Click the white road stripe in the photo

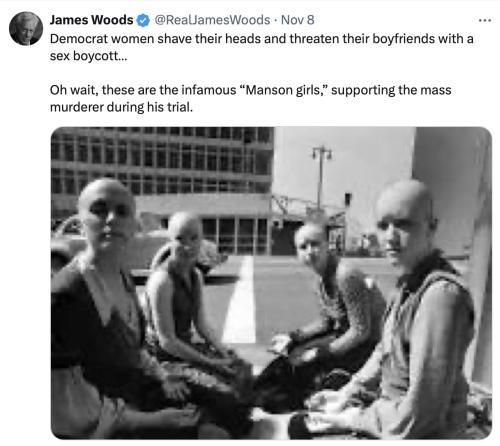point(241,300)
